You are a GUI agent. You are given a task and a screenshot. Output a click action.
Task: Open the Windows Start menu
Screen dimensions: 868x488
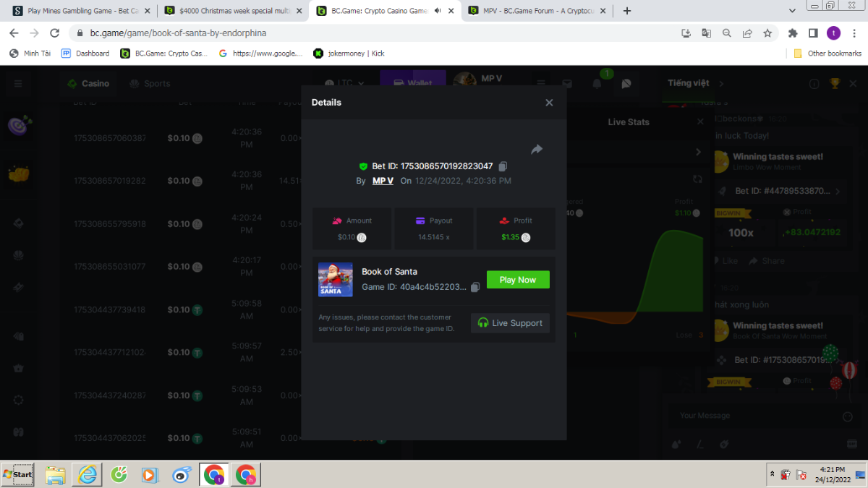tap(17, 475)
